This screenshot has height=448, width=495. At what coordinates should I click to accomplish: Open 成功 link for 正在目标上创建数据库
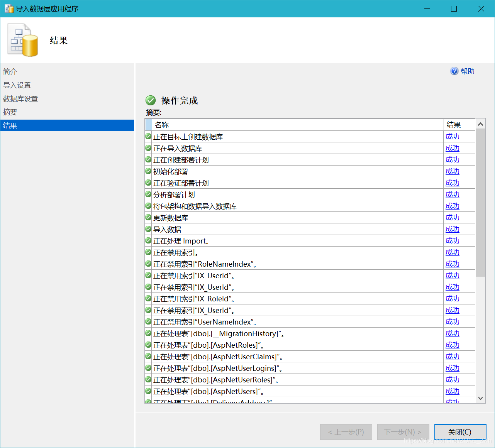pos(453,137)
